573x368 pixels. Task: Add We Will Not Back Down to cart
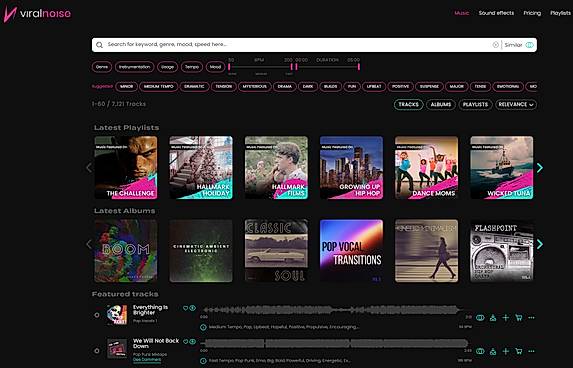pos(519,351)
